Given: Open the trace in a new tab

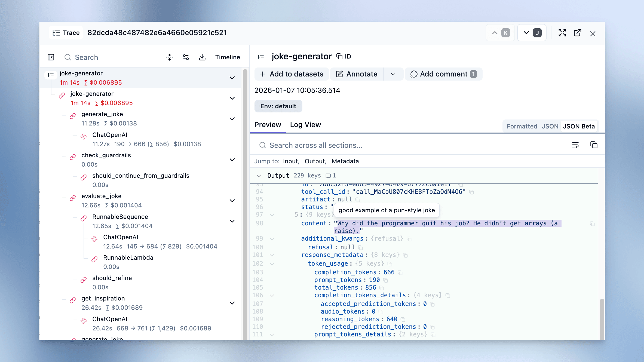Looking at the screenshot, I should tap(578, 33).
